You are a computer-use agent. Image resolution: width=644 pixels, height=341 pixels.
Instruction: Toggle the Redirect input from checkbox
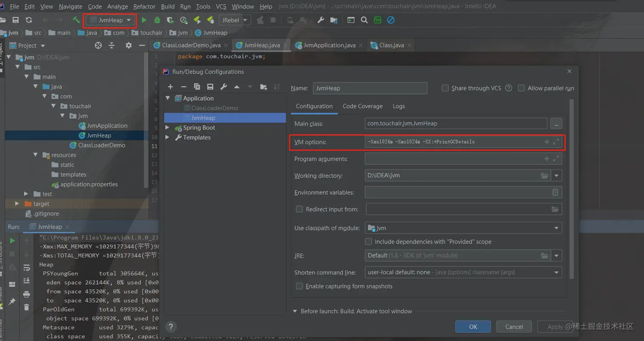point(299,209)
